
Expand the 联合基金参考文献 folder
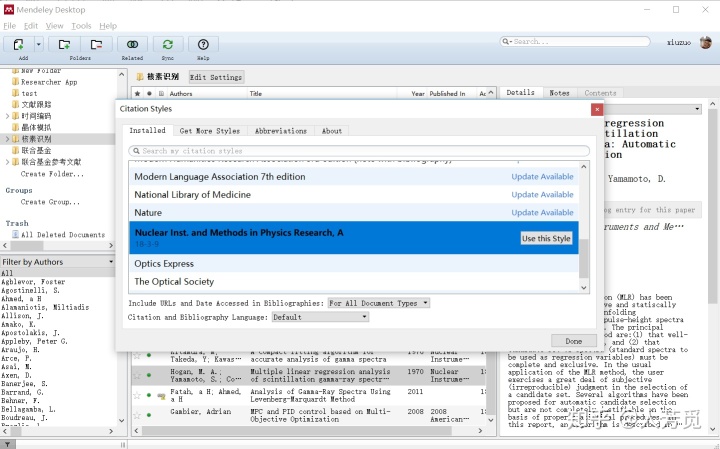7,162
